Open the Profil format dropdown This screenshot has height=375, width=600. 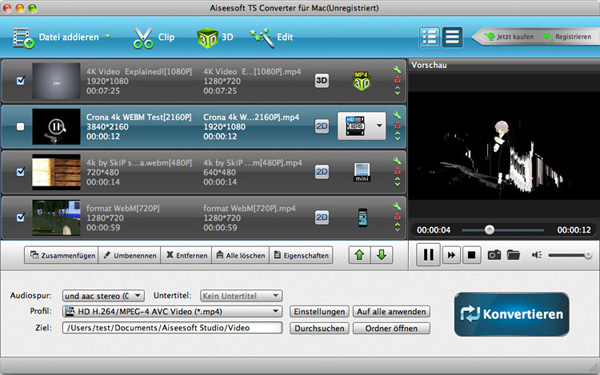pyautogui.click(x=172, y=311)
